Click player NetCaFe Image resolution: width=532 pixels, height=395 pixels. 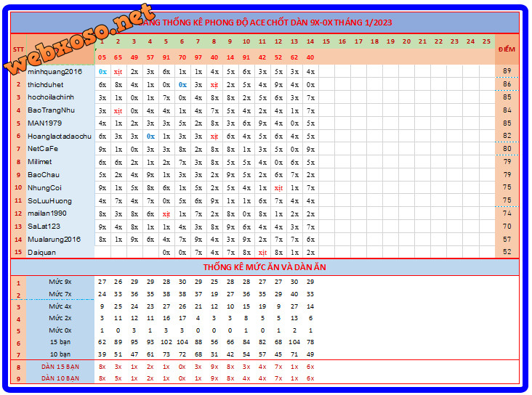click(x=43, y=149)
